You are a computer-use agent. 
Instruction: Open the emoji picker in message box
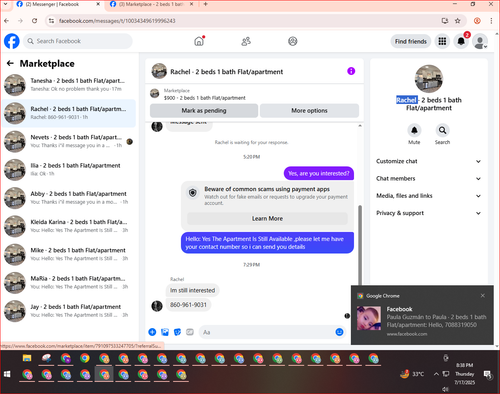(339, 332)
